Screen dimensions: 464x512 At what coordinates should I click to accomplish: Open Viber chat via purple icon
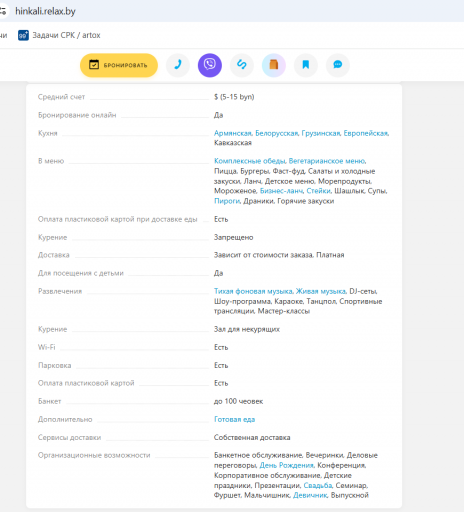point(210,65)
